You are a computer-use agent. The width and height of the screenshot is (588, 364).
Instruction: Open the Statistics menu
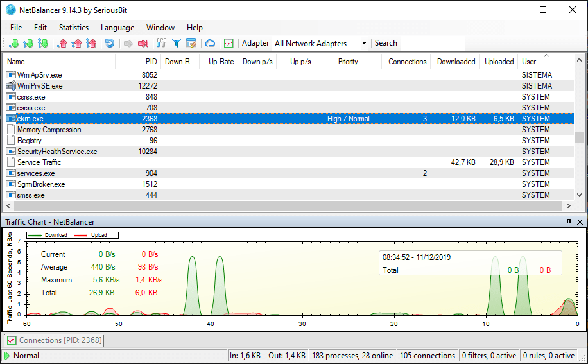pyautogui.click(x=74, y=28)
